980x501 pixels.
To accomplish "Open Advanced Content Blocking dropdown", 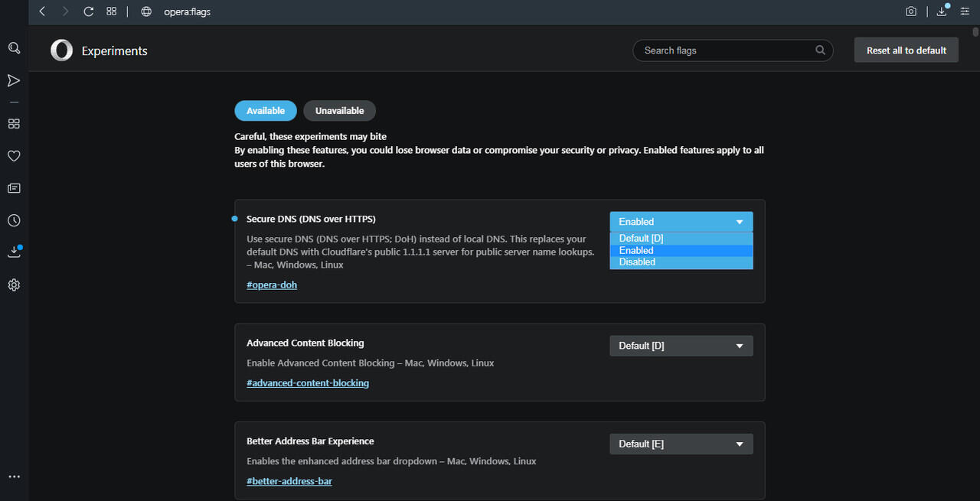I will pyautogui.click(x=681, y=346).
